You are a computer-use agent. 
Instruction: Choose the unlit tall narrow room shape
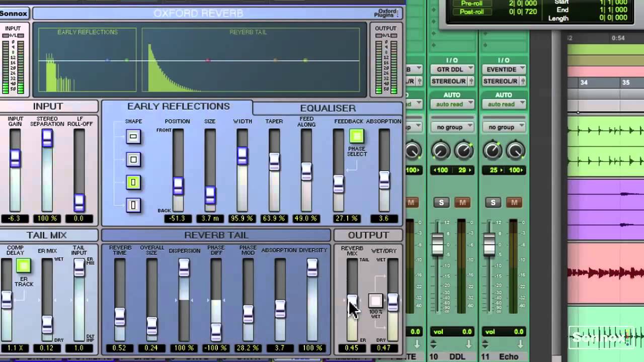coord(133,205)
